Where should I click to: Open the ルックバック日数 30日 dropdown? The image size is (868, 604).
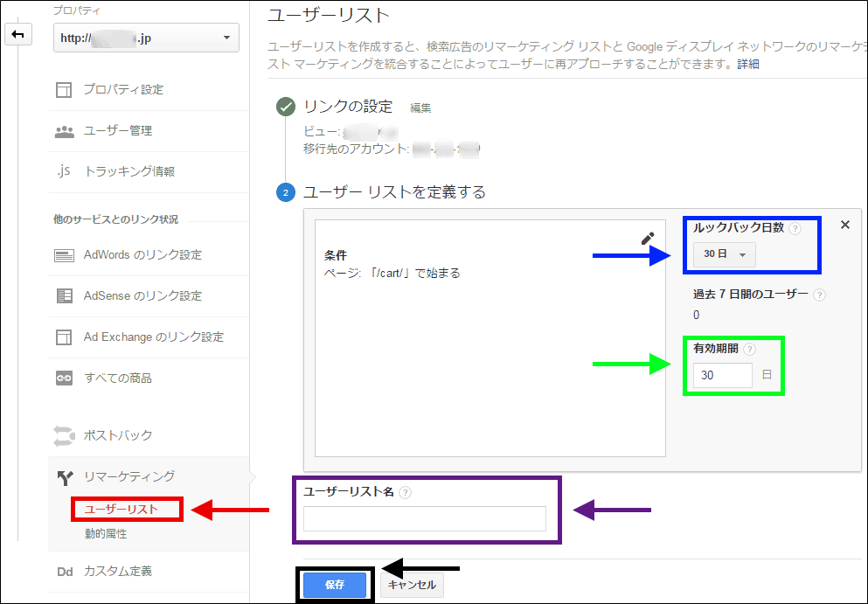pyautogui.click(x=724, y=254)
